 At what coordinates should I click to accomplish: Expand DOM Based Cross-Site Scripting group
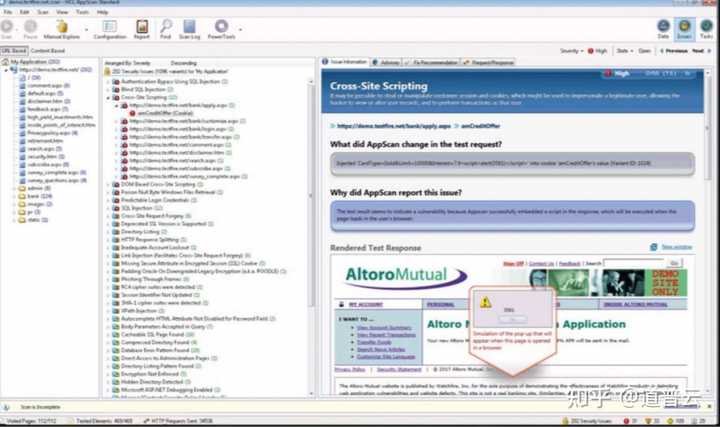(109, 184)
